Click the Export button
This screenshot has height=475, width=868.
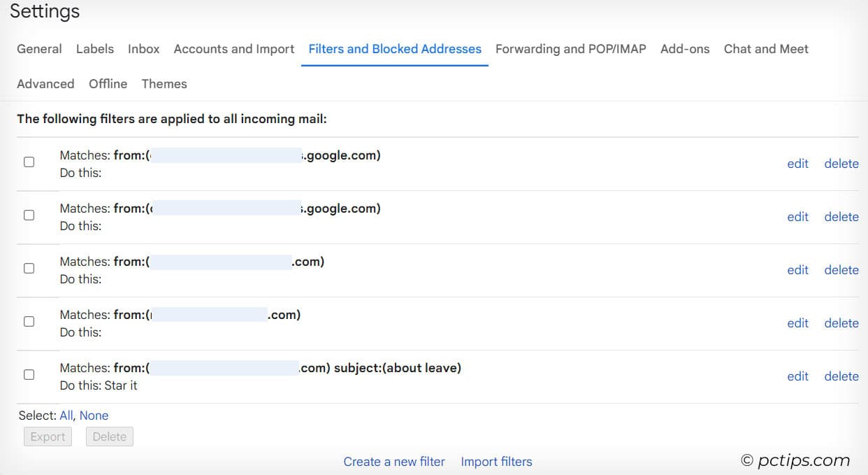[48, 436]
